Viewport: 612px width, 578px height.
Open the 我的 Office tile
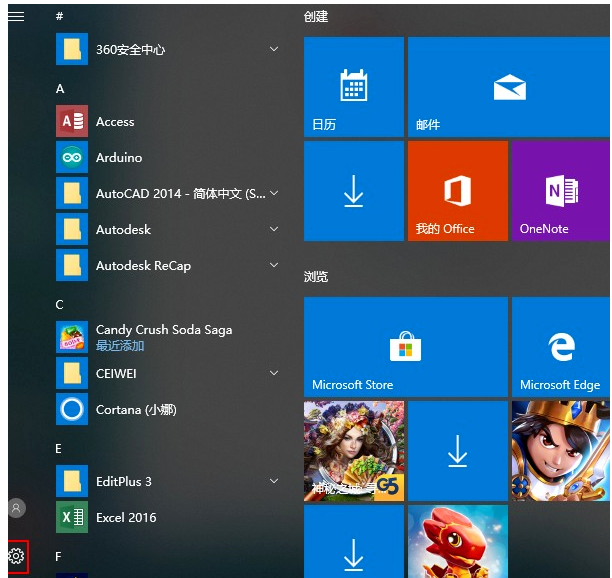coord(458,191)
